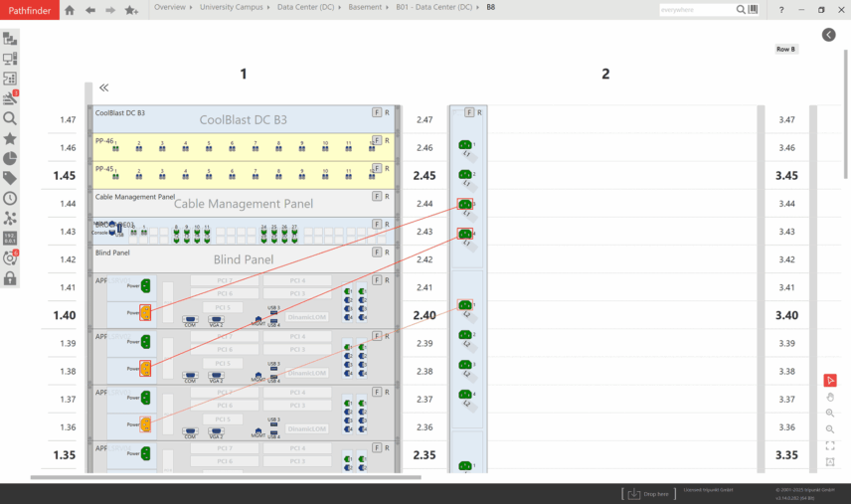Expand the side panel with the round arrow

pyautogui.click(x=829, y=35)
